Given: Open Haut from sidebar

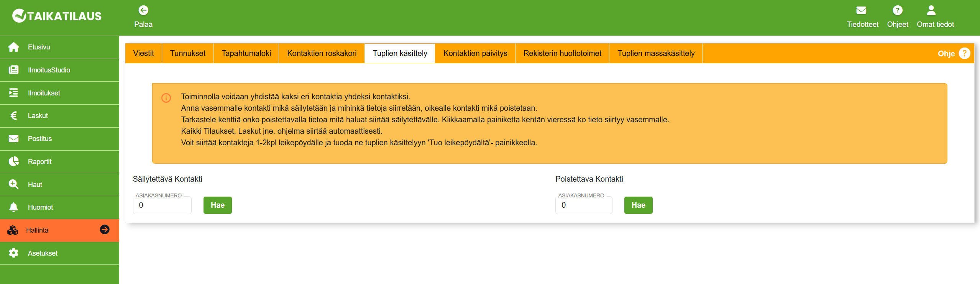Looking at the screenshot, I should [59, 185].
